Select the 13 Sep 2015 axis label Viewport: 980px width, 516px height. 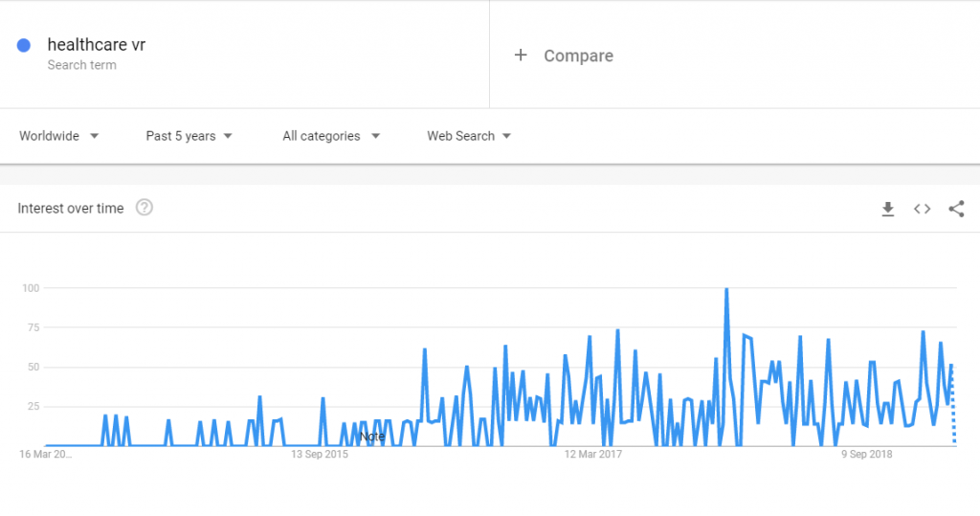pyautogui.click(x=320, y=454)
